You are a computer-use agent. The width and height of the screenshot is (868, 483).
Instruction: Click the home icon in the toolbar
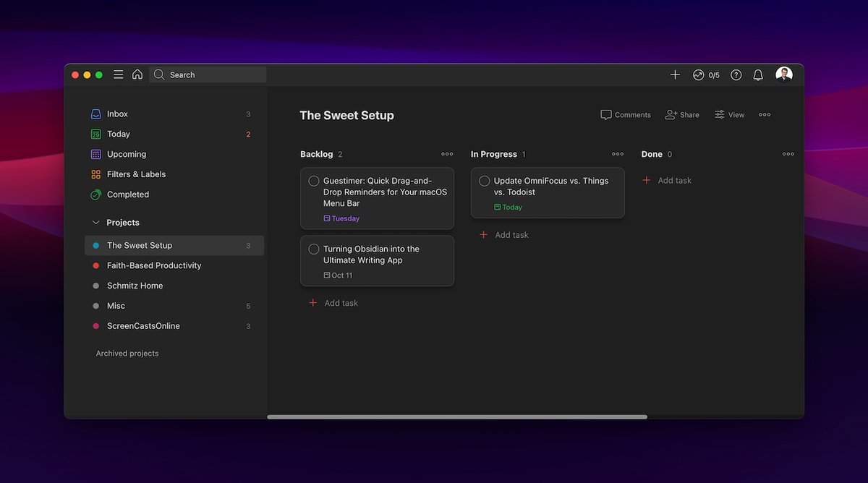click(x=137, y=74)
